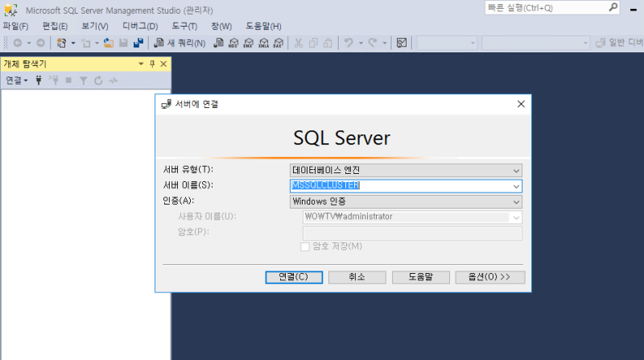Screen dimensions: 644x360
Task: Click the navigate backward toolbar icon
Action: tap(18, 43)
